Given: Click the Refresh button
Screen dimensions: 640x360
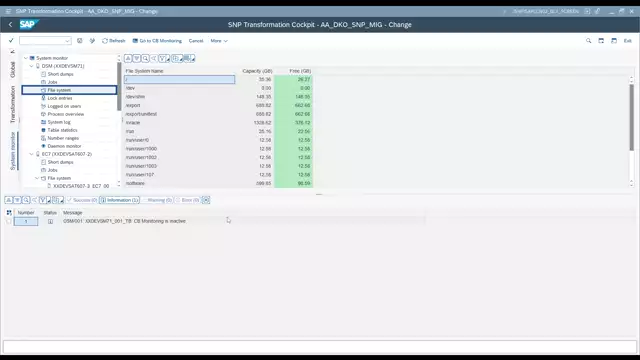Looking at the screenshot, I should tap(113, 41).
